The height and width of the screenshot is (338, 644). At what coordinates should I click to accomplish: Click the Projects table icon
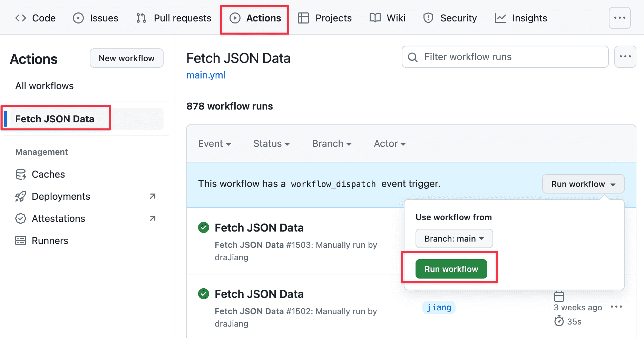(x=303, y=18)
